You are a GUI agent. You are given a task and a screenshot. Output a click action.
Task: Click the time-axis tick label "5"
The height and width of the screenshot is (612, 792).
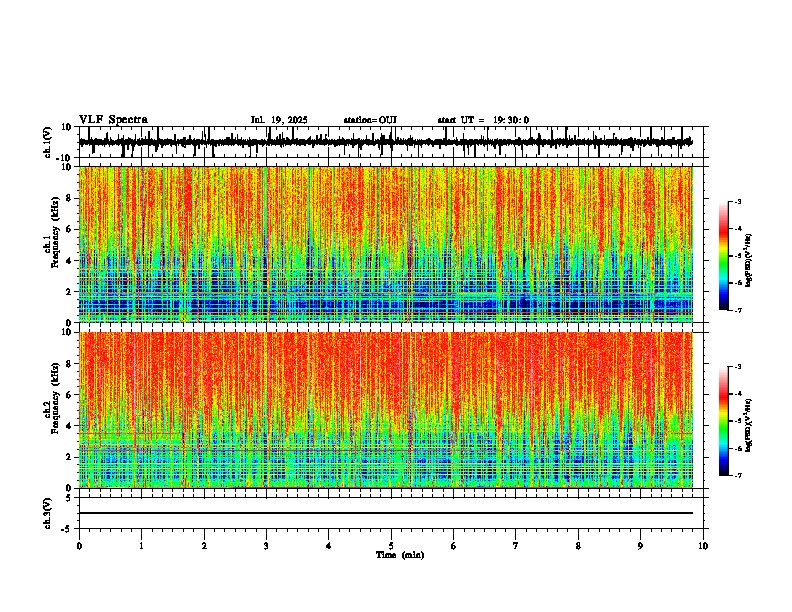coord(391,546)
